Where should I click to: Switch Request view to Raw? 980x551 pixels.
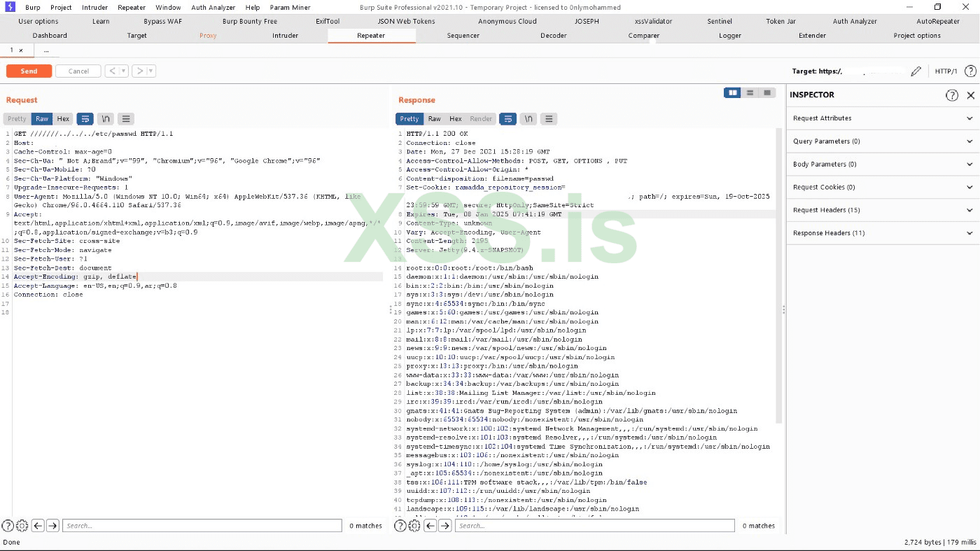click(x=42, y=119)
